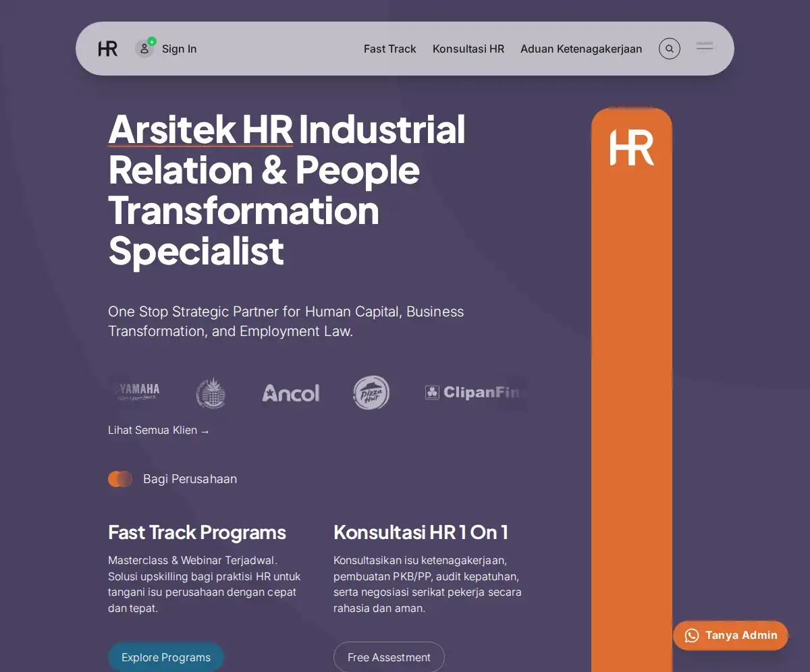The width and height of the screenshot is (810, 672).
Task: Click the underlined Arsitek HR heading text
Action: (x=200, y=129)
